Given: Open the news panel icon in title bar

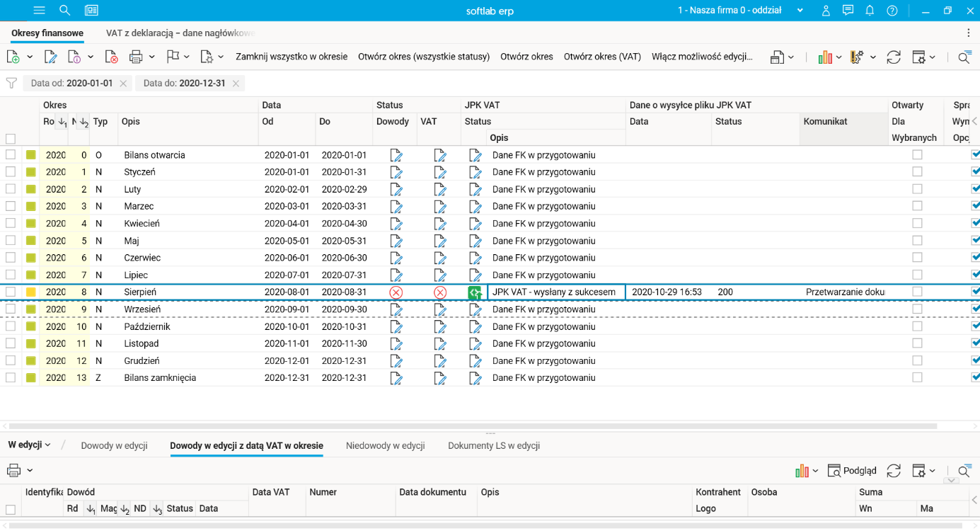Looking at the screenshot, I should tap(91, 11).
